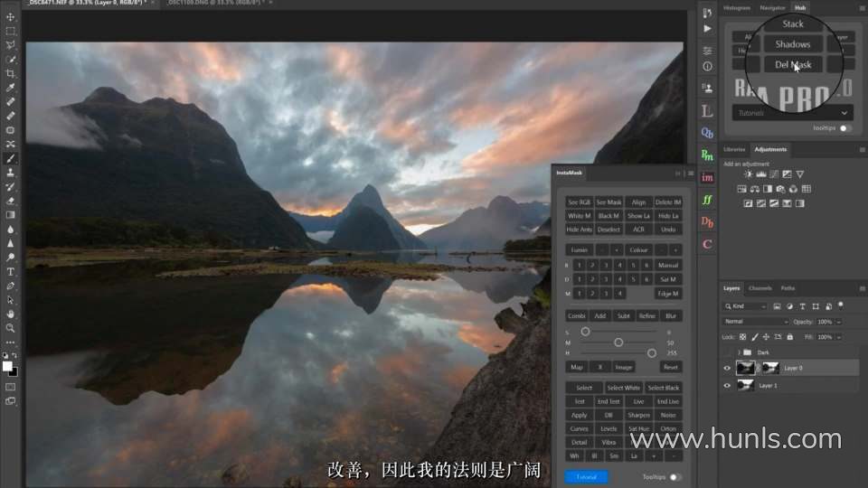
Task: Select the Move tool
Action: [11, 17]
